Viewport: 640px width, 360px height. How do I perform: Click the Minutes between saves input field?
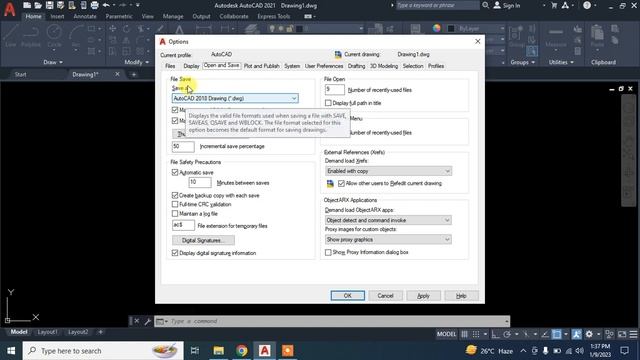click(x=200, y=182)
